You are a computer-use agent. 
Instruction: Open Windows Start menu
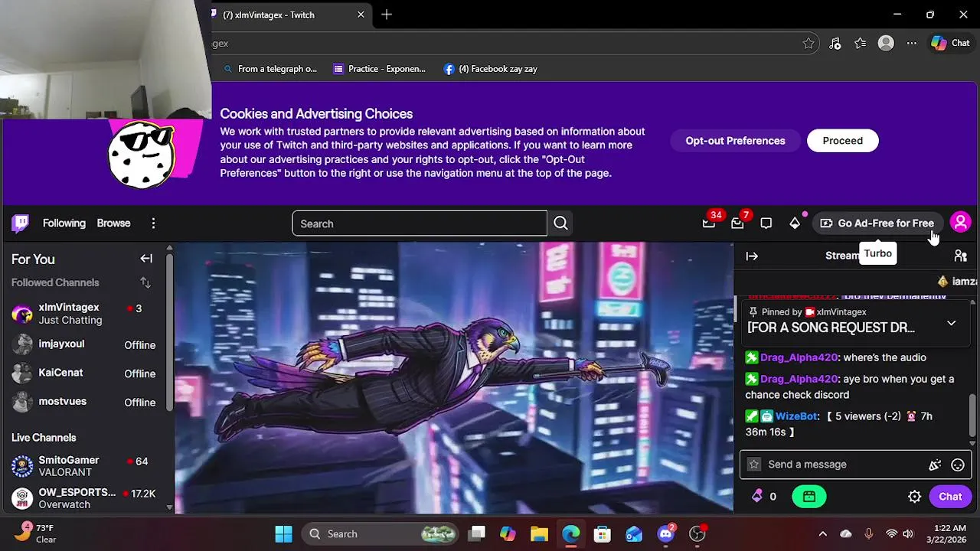coord(283,534)
